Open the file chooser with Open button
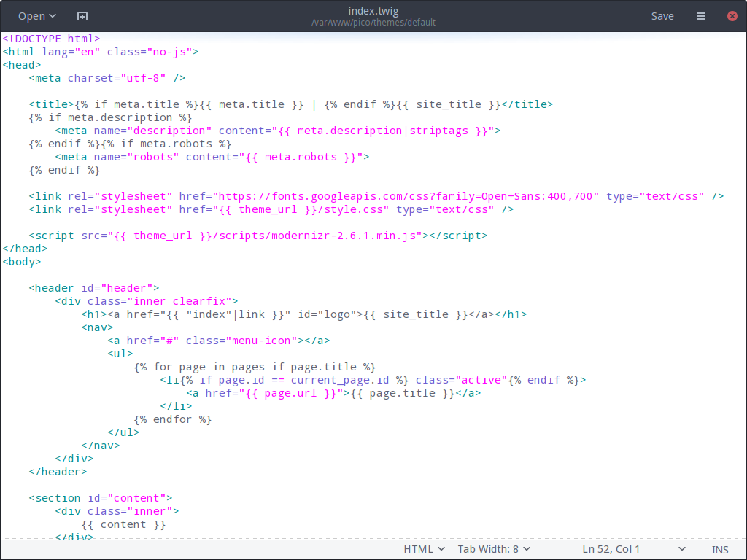747x560 pixels. click(x=37, y=16)
